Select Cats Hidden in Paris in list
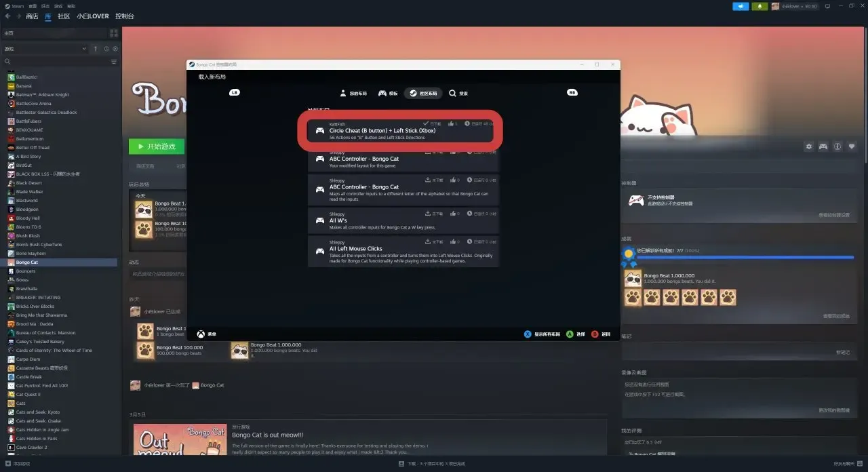This screenshot has height=472, width=868. click(37, 439)
